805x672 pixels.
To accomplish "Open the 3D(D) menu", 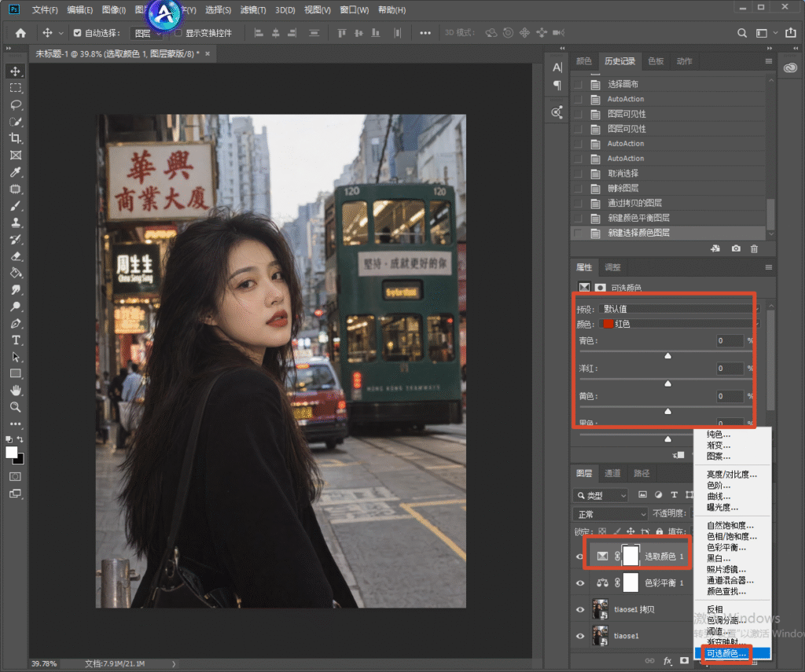I will point(285,9).
